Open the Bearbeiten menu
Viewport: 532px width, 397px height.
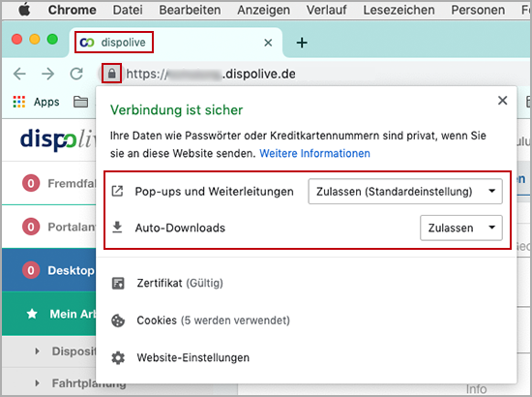coord(190,11)
